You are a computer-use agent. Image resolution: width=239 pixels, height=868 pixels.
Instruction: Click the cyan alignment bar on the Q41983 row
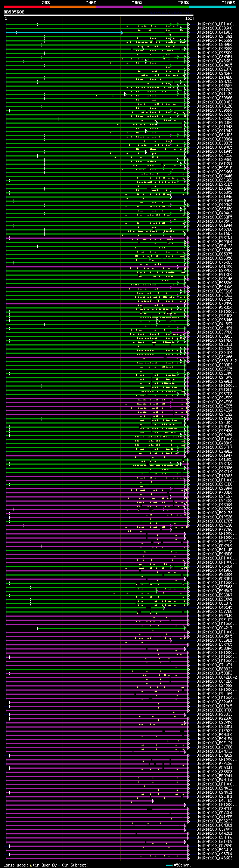click(x=64, y=32)
